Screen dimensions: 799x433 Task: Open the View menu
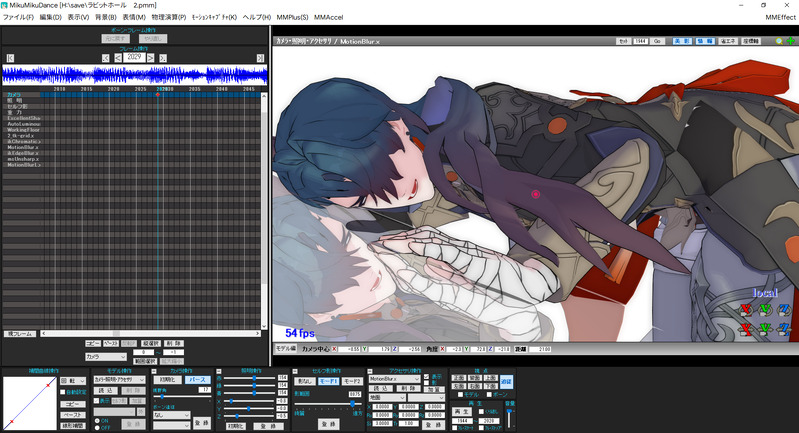click(x=78, y=17)
